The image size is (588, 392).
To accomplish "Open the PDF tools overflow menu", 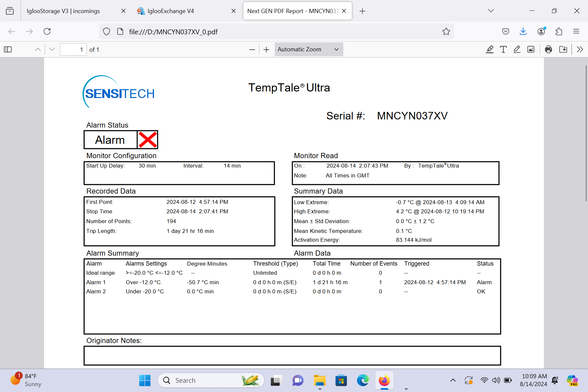I will [580, 49].
